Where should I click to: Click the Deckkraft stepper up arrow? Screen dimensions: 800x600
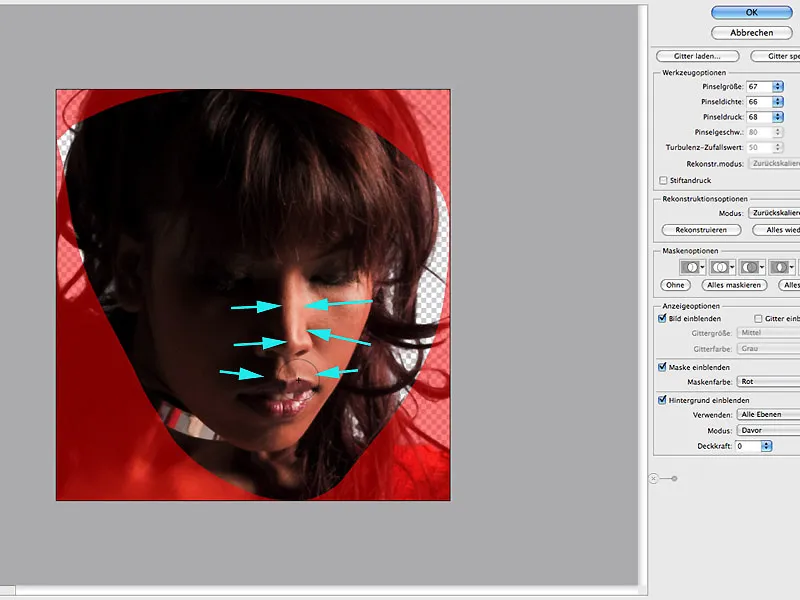coord(766,444)
